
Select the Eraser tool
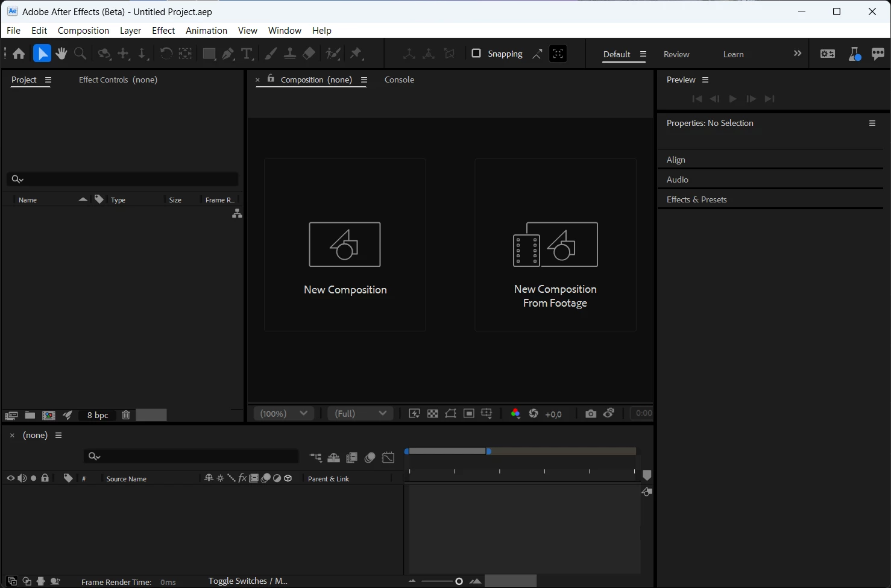(309, 54)
